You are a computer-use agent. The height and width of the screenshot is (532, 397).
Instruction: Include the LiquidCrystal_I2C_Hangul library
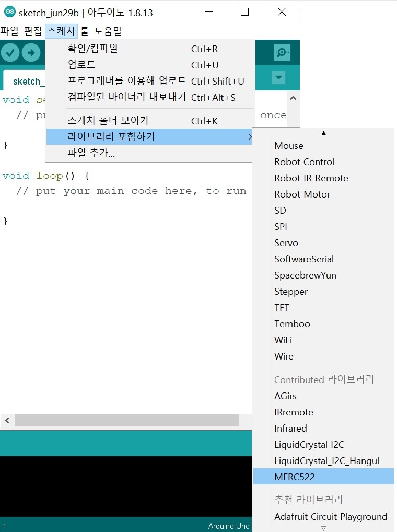(x=323, y=461)
